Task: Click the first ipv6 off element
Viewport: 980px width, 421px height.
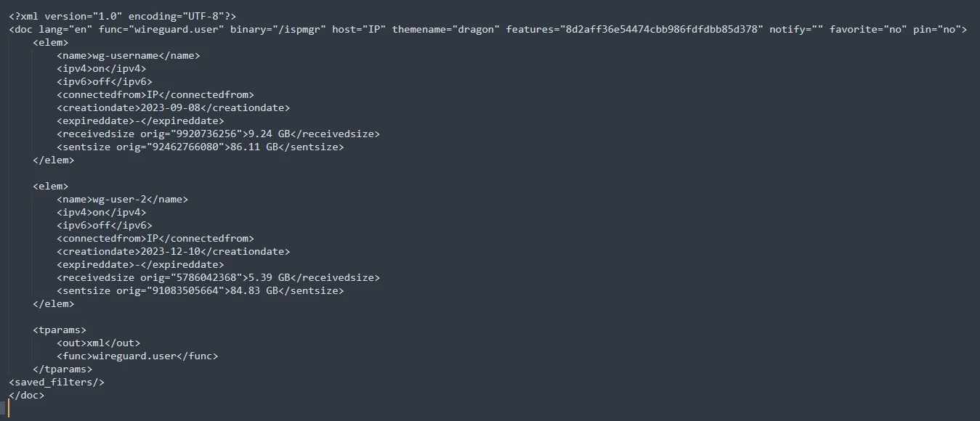Action: click(x=105, y=81)
